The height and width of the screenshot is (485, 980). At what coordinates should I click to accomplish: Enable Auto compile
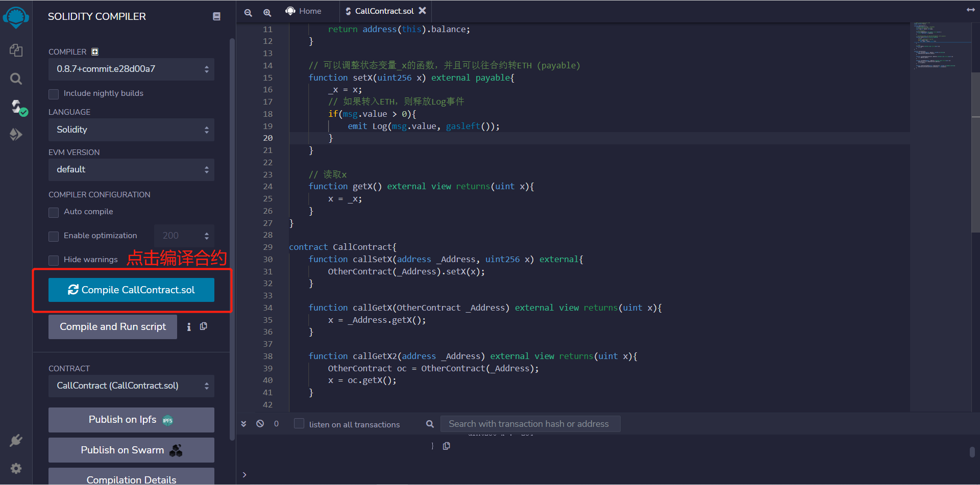tap(53, 212)
